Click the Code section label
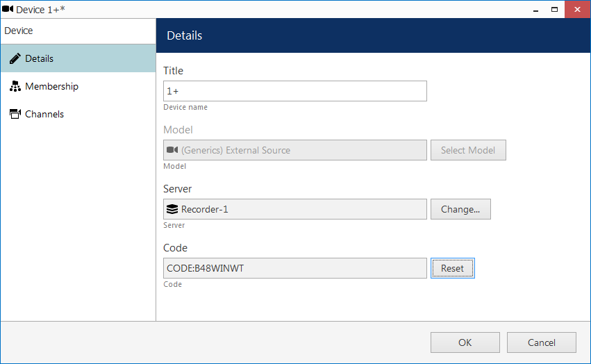The width and height of the screenshot is (591, 364). pyautogui.click(x=175, y=248)
